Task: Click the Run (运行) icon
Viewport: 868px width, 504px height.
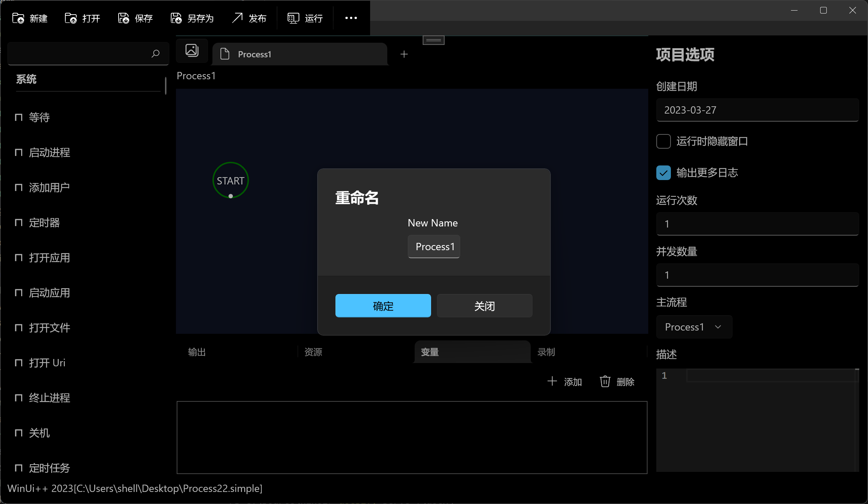Action: tap(293, 18)
